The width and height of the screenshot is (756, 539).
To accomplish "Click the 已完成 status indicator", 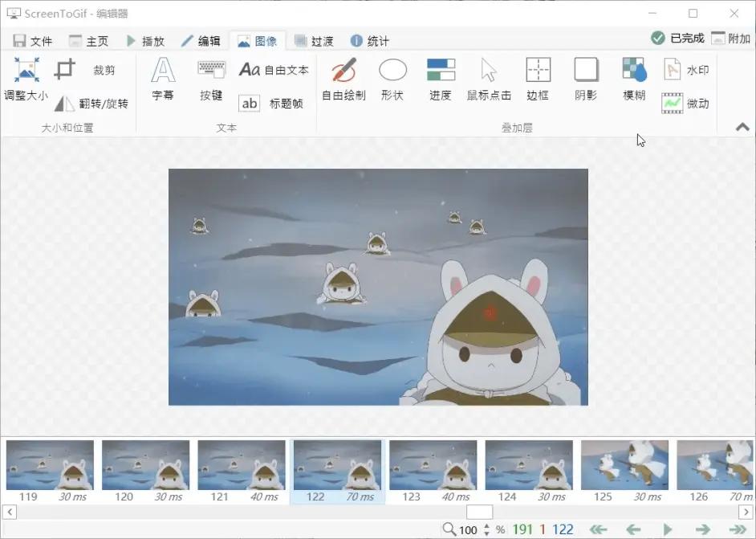I will [x=677, y=38].
